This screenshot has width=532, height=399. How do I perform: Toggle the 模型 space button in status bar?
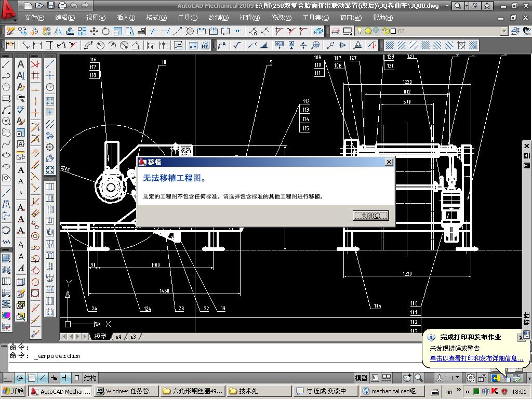(361, 378)
